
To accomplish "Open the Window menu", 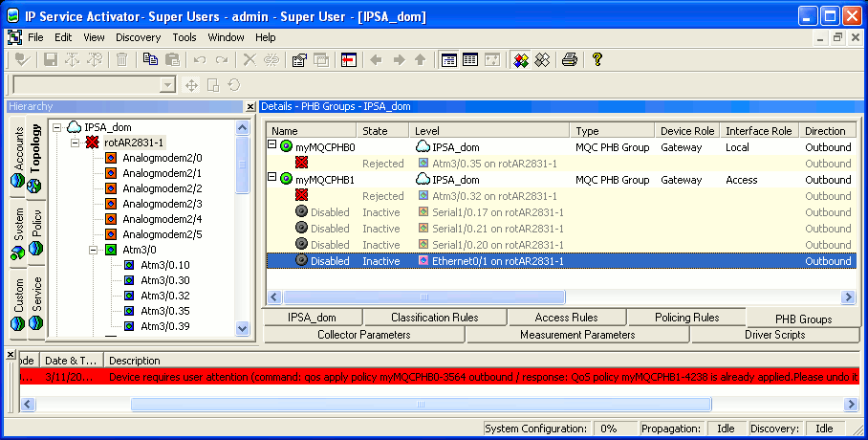I will click(x=226, y=37).
